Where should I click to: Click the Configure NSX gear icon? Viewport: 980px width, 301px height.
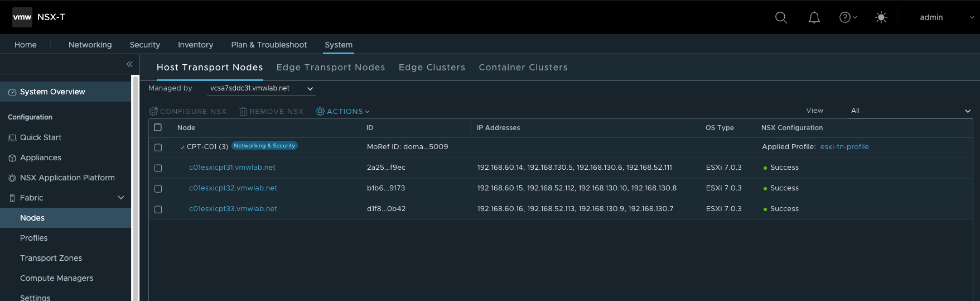click(x=153, y=111)
